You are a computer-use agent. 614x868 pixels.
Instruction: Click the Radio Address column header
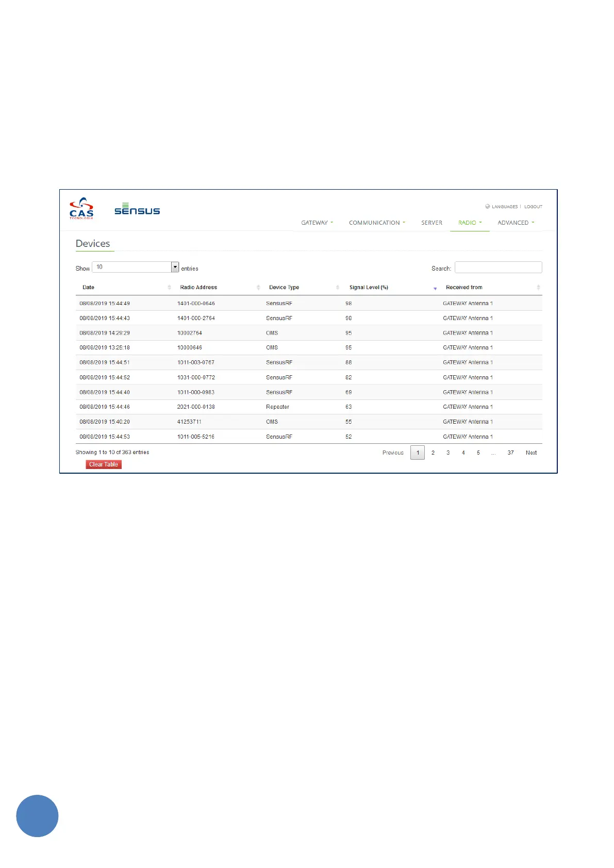[198, 288]
